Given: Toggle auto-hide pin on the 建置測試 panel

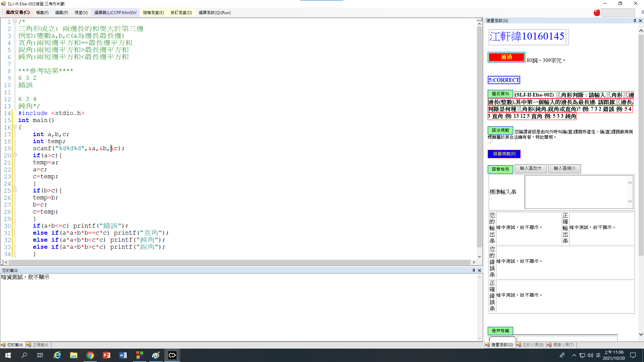Looking at the screenshot, I should [634, 20].
